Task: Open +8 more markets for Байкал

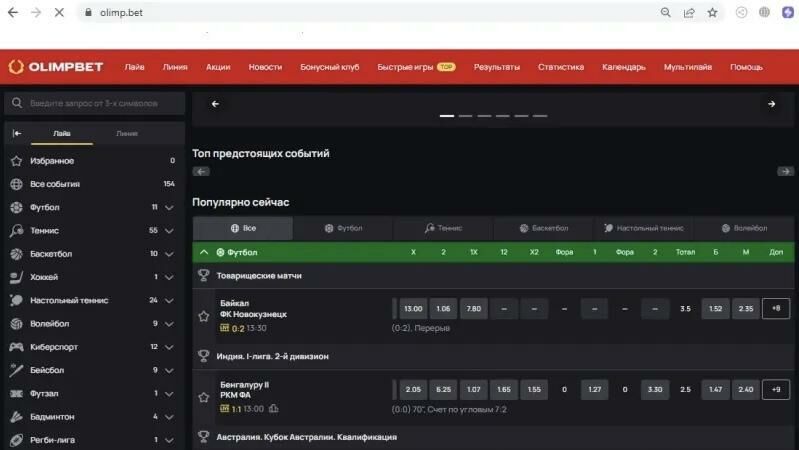Action: tap(776, 308)
